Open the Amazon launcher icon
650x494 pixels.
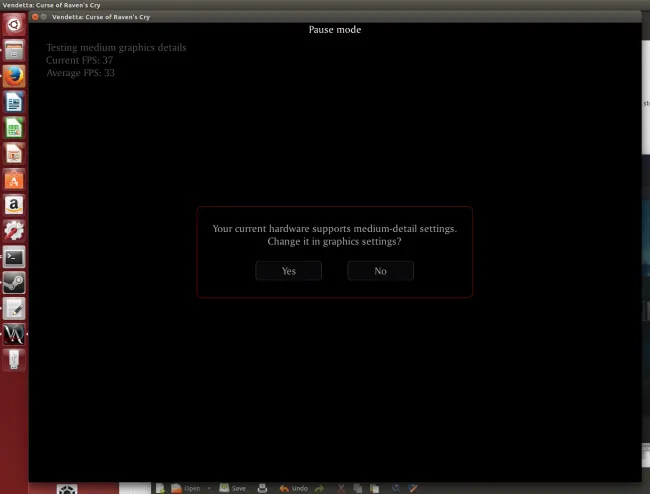tap(14, 206)
